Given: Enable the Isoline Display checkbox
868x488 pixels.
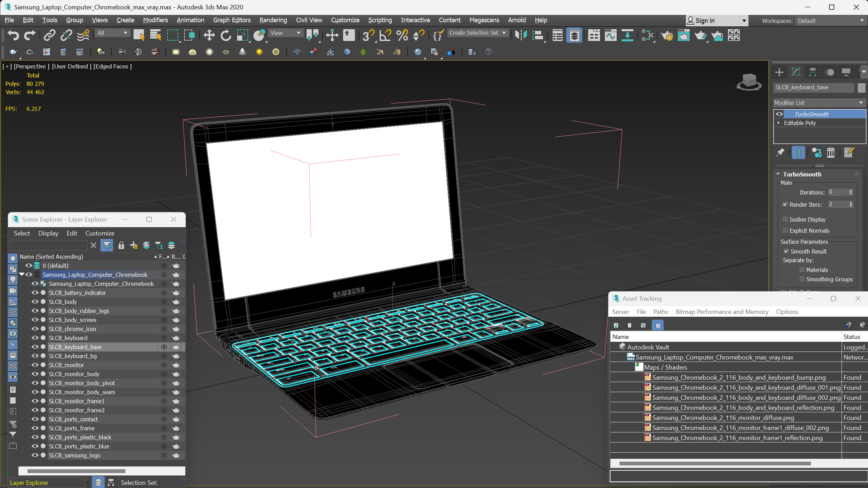Looking at the screenshot, I should click(x=785, y=220).
